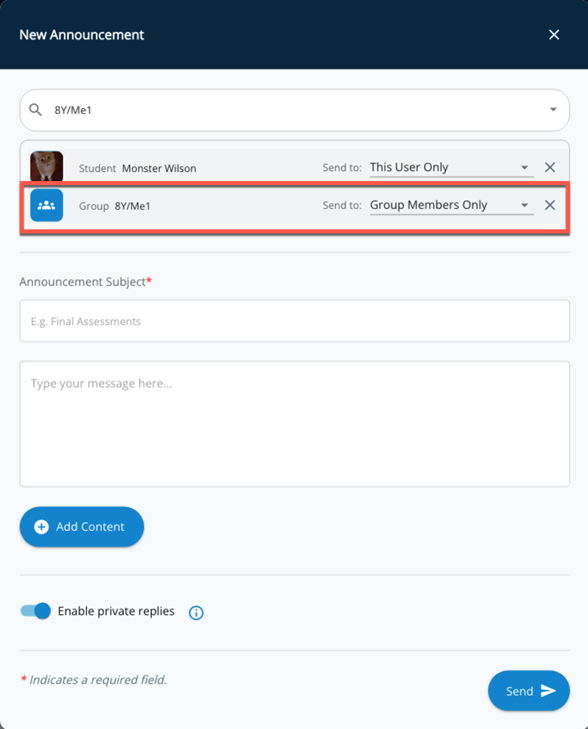588x729 pixels.
Task: Open the recipient search dropdown arrow
Action: (x=553, y=110)
